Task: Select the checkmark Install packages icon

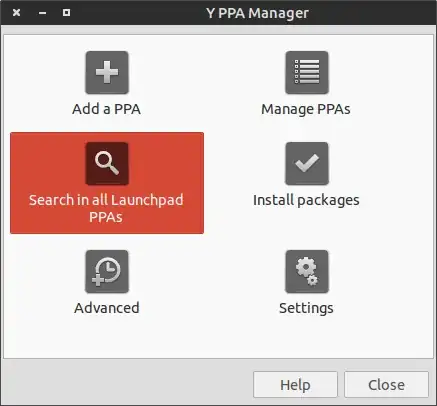Action: pos(307,163)
